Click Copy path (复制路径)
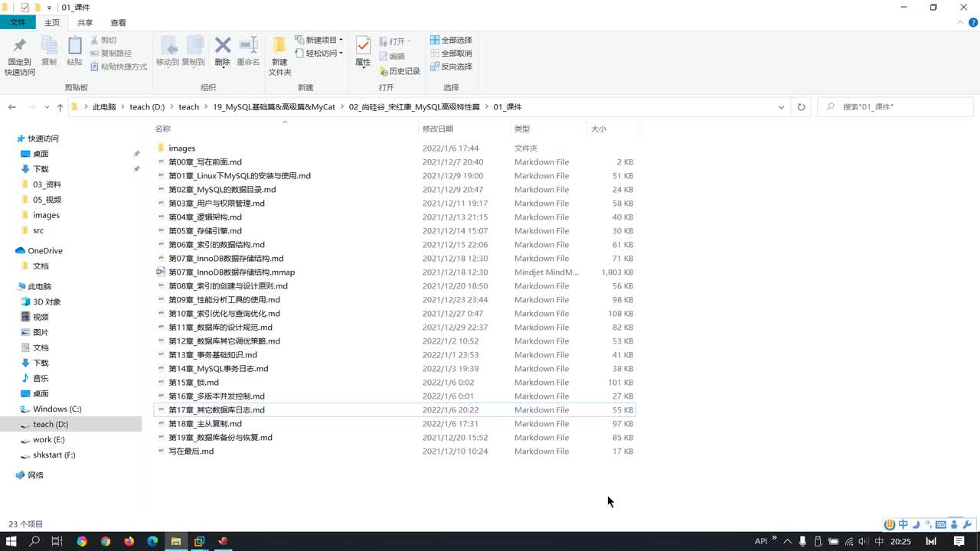980x551 pixels. click(111, 53)
